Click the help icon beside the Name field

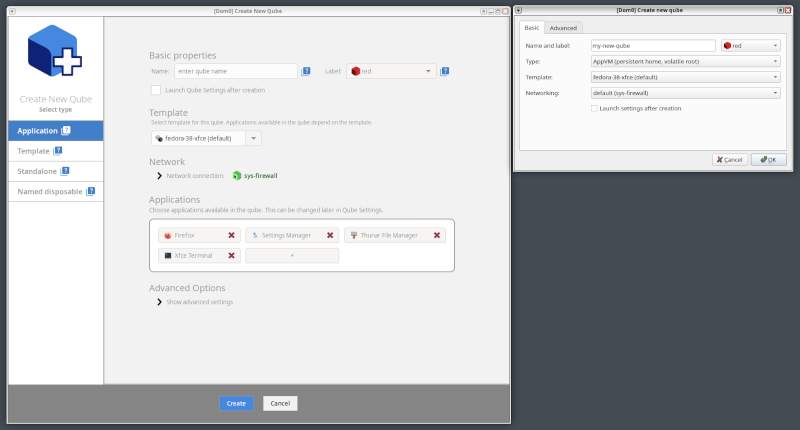point(306,71)
